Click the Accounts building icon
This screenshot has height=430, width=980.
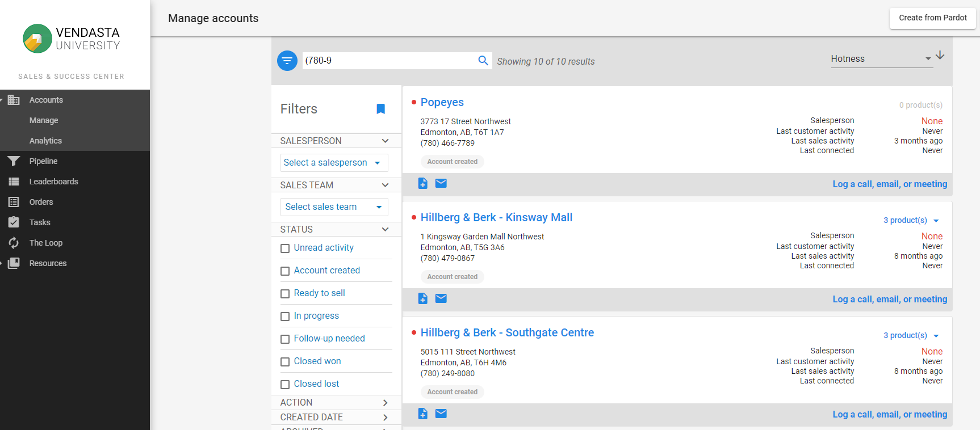tap(14, 100)
